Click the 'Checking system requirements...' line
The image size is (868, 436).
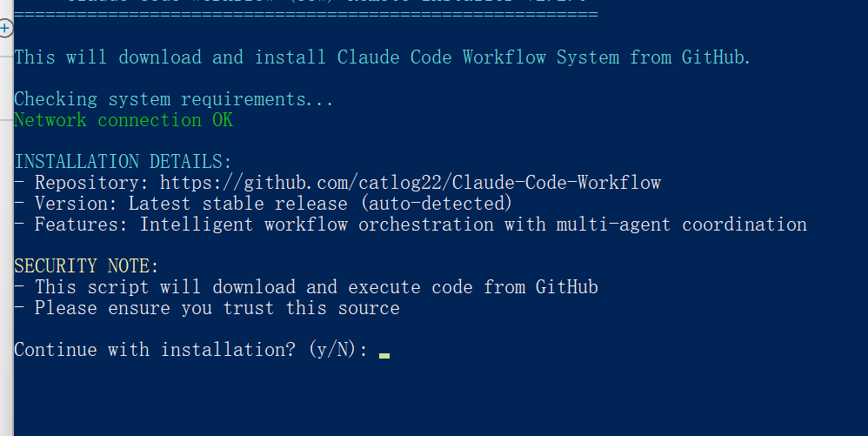(174, 99)
